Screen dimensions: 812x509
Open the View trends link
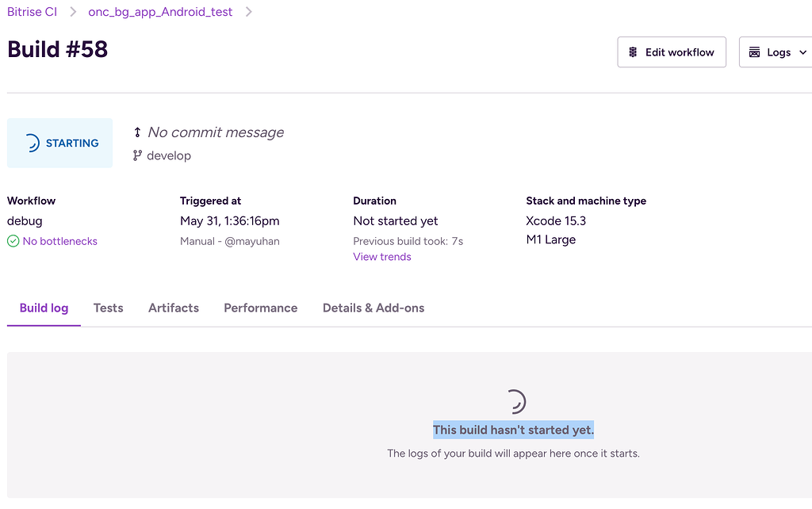click(x=382, y=257)
